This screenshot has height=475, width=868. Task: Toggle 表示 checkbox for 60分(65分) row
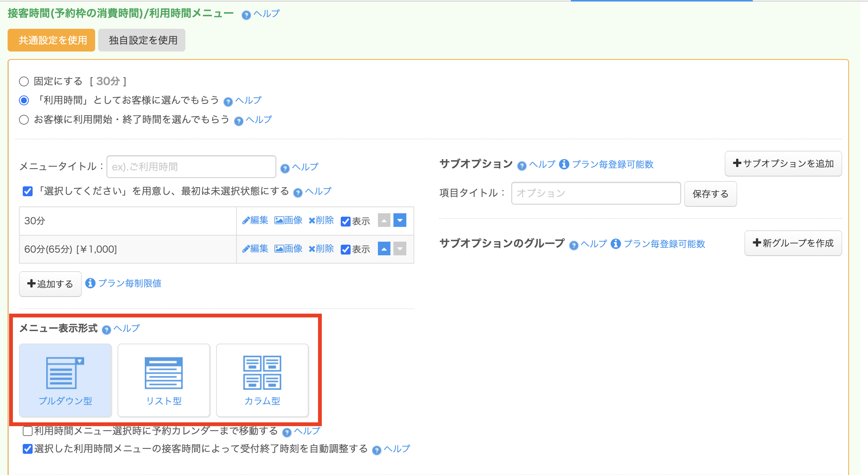[345, 250]
